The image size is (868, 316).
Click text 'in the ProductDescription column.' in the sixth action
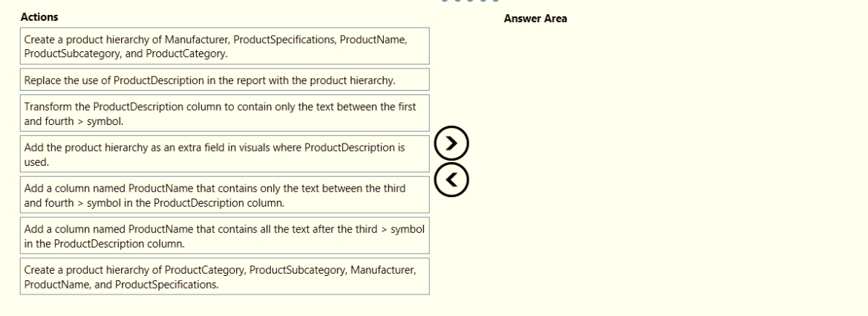[x=104, y=243]
